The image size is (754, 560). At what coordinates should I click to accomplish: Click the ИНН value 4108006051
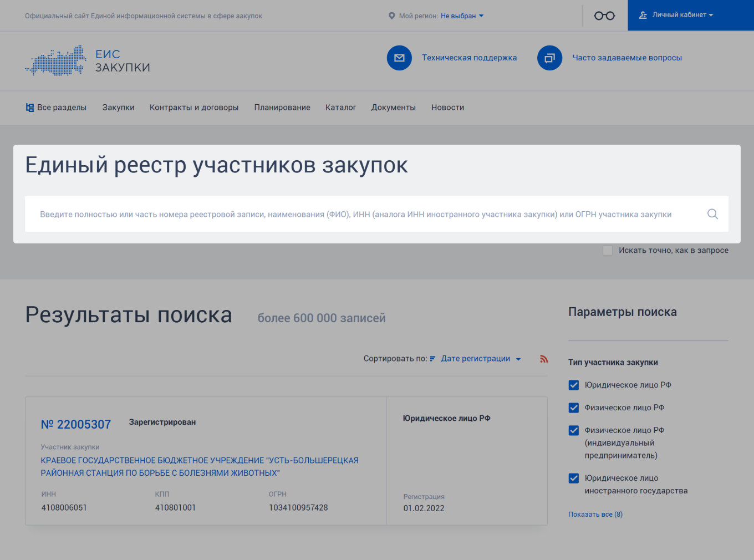click(x=64, y=508)
